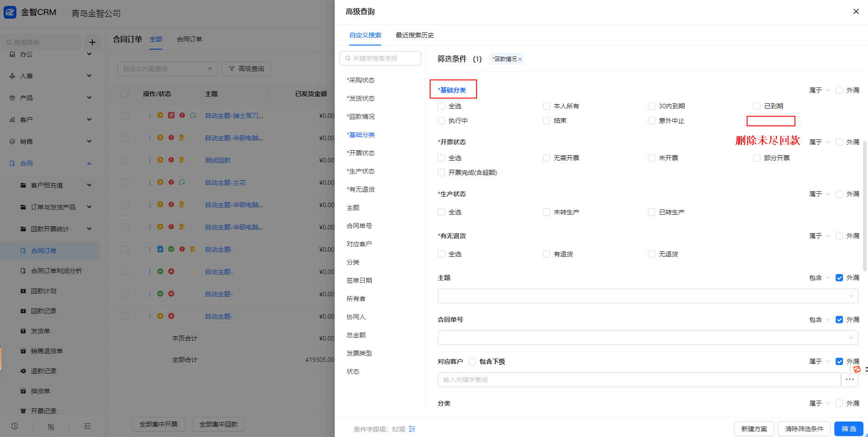Switch to the 最近搜索历史 tab
Viewport: 868px width, 437px height.
click(414, 35)
